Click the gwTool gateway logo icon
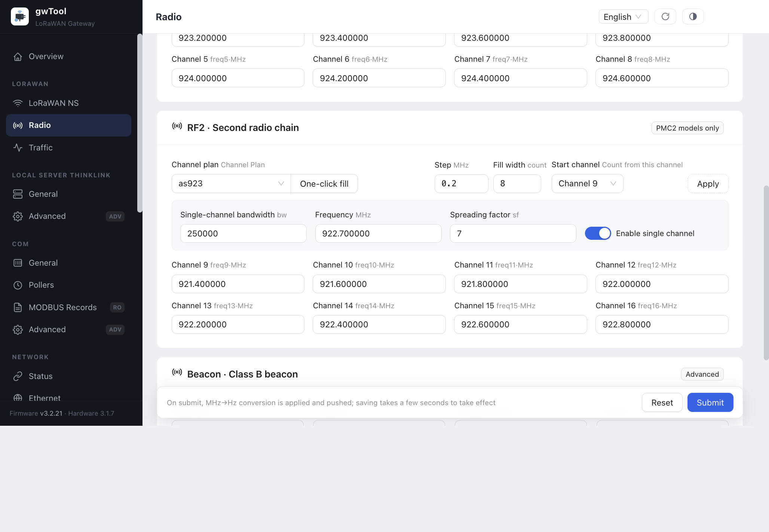The image size is (769, 532). [20, 16]
